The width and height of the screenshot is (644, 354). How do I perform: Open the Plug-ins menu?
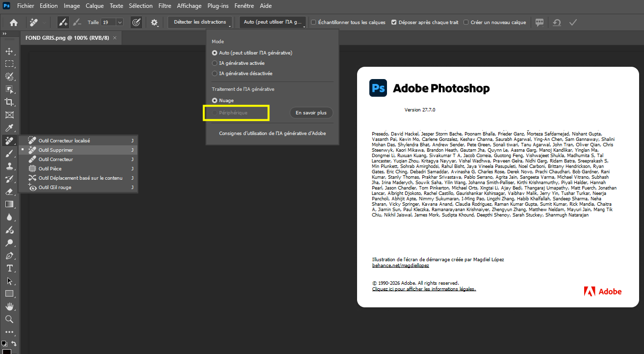(x=218, y=6)
